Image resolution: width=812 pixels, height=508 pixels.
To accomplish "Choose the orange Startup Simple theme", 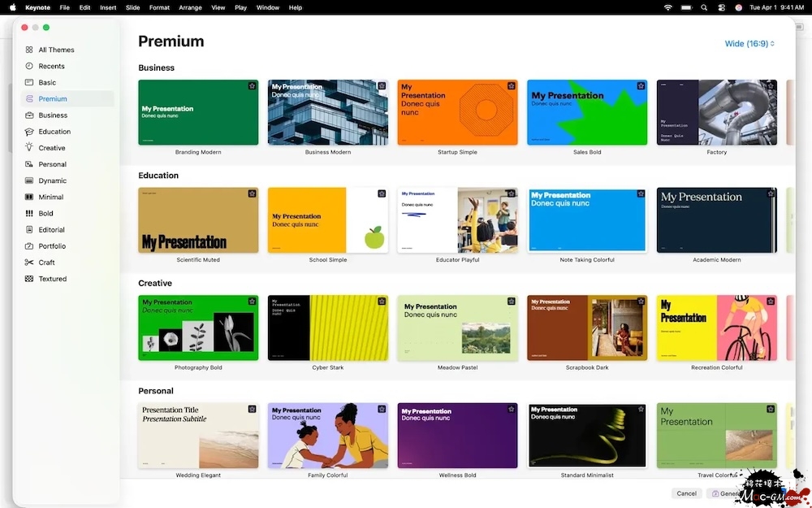I will (457, 112).
